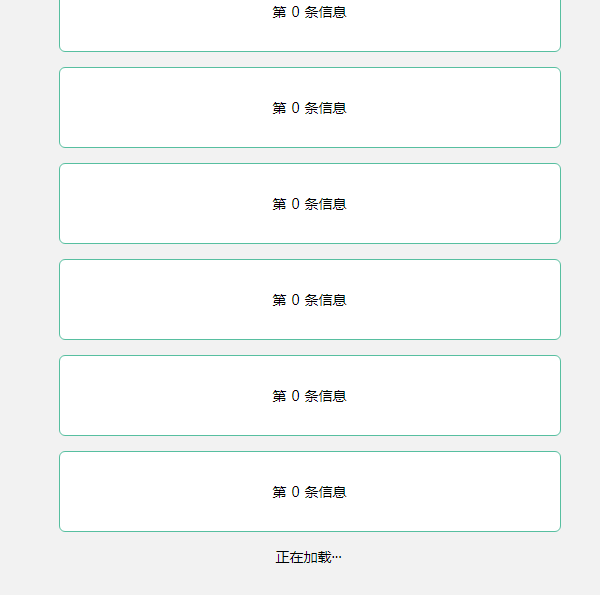Select the third fully visible 第 0 条信息 card

(310, 300)
